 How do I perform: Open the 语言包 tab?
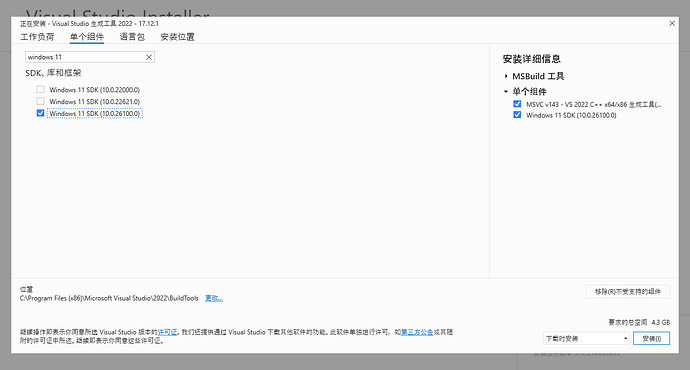tap(132, 37)
